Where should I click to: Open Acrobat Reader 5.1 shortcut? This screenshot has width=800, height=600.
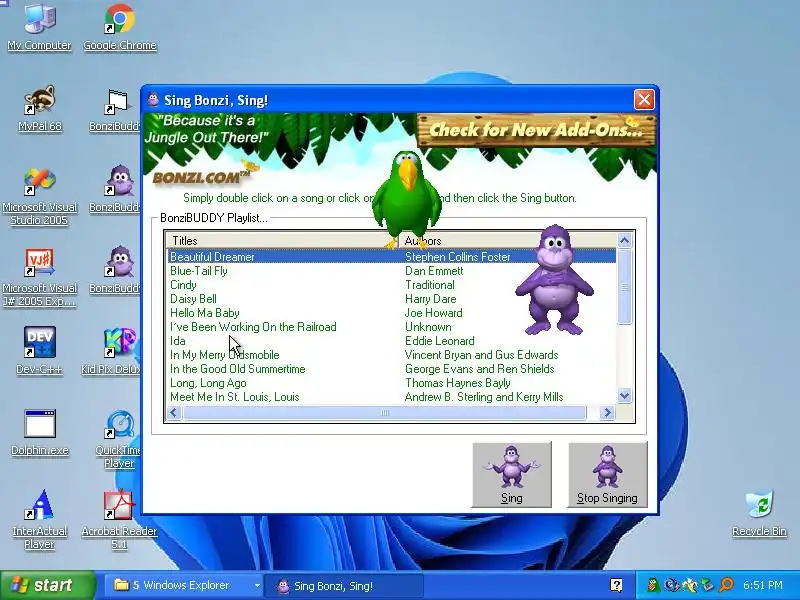pyautogui.click(x=119, y=519)
